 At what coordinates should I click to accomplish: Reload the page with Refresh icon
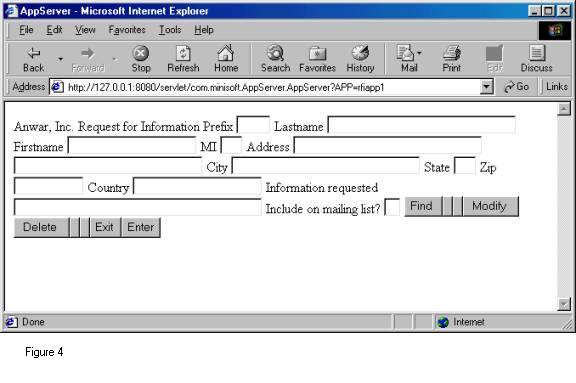(x=183, y=54)
